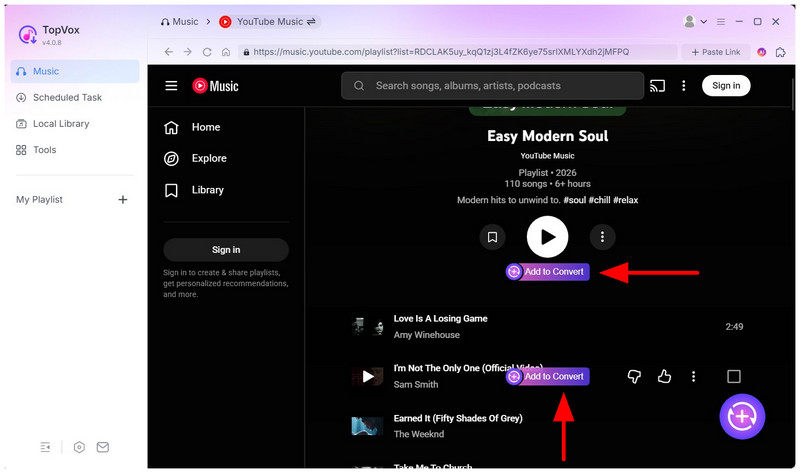The width and height of the screenshot is (800, 473).
Task: Play the Easy Modern Soul playlist
Action: pyautogui.click(x=547, y=237)
